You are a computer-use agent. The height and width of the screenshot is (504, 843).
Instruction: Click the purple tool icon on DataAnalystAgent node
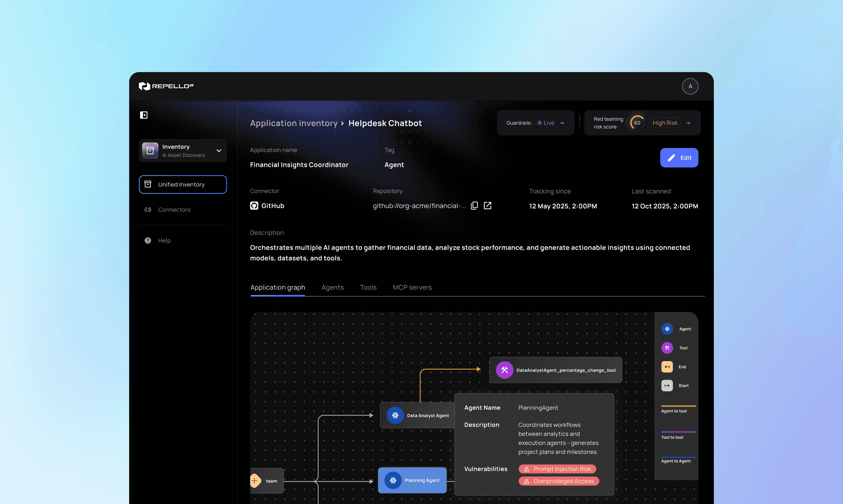(504, 370)
